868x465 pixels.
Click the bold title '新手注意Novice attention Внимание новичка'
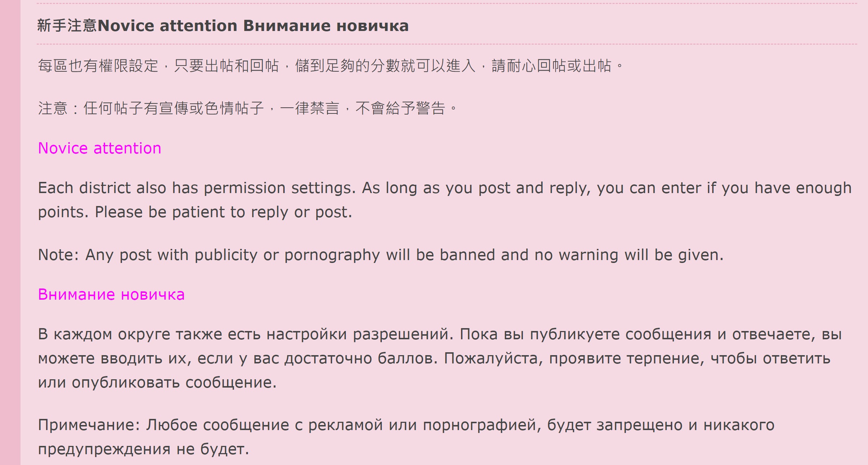click(223, 26)
